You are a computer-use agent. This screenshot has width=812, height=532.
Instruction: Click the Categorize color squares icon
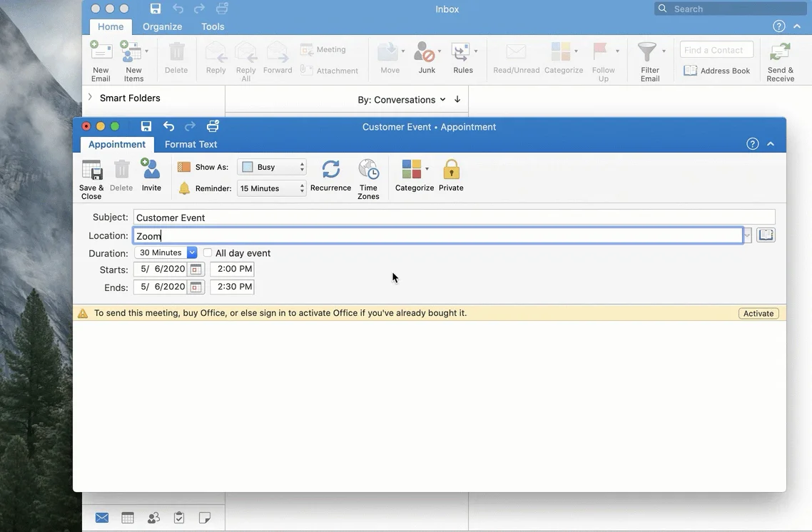click(x=411, y=169)
